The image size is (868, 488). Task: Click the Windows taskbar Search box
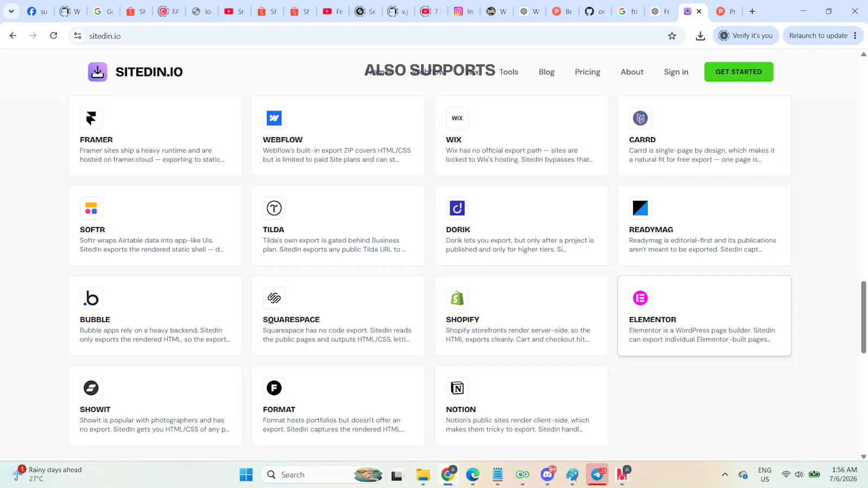pos(323,475)
